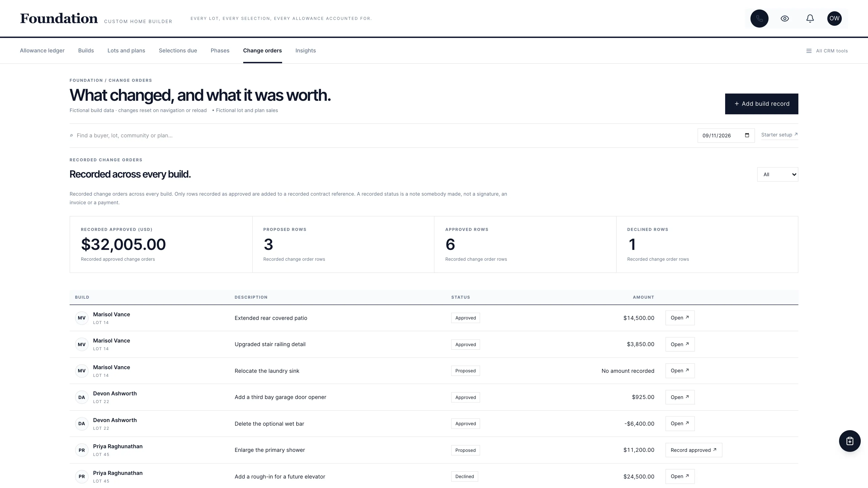Click the Proposed badge on laundry sink row

coord(465,371)
